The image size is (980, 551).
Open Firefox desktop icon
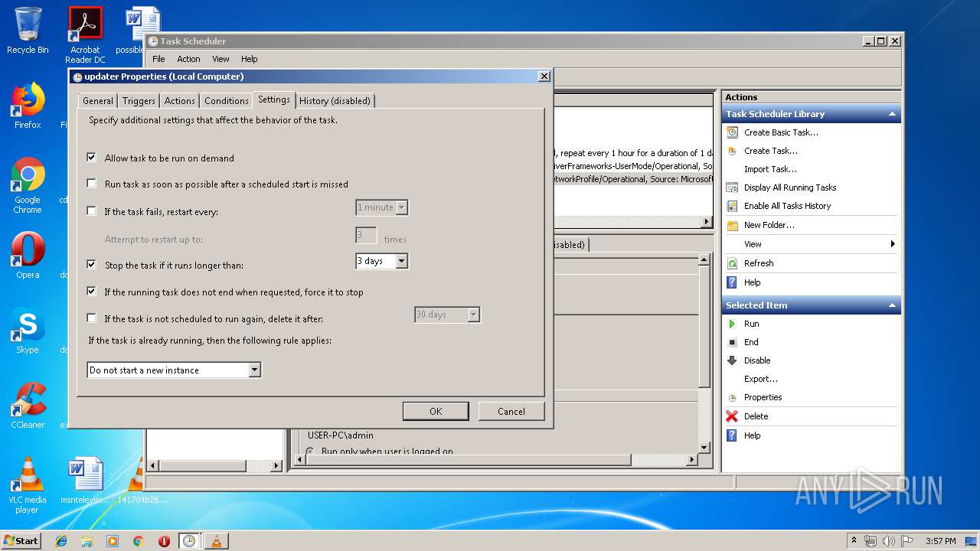click(28, 106)
